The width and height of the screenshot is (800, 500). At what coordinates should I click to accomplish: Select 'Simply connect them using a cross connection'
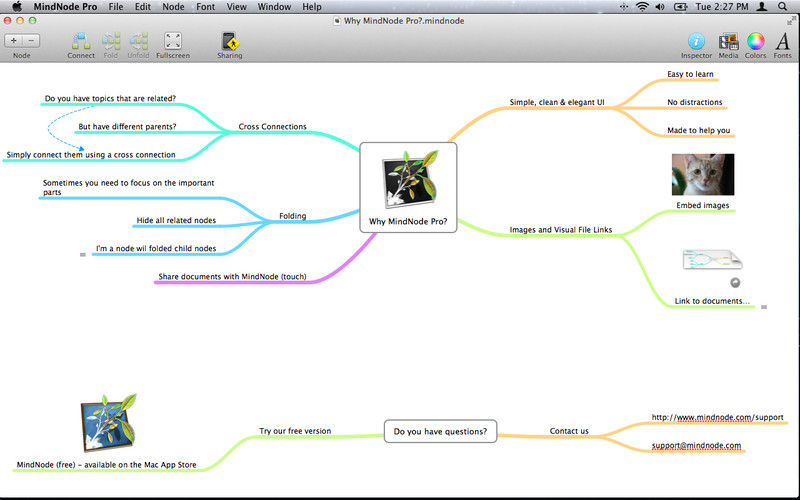[x=91, y=155]
